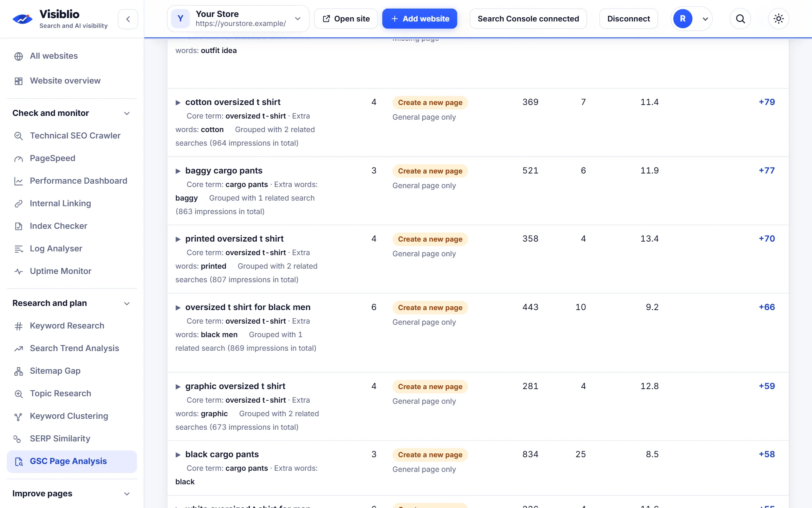Viewport: 812px width, 508px height.
Task: Click Search Console connected button
Action: (x=528, y=19)
